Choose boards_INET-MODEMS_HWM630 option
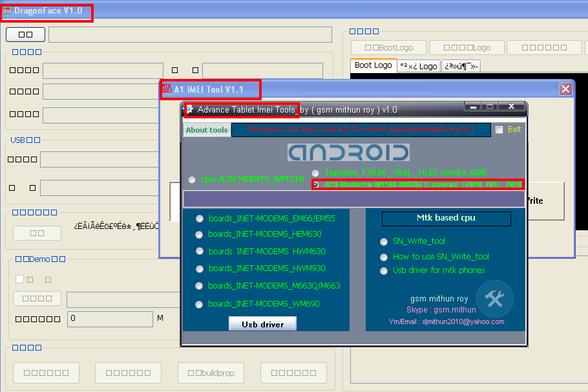 click(x=200, y=251)
